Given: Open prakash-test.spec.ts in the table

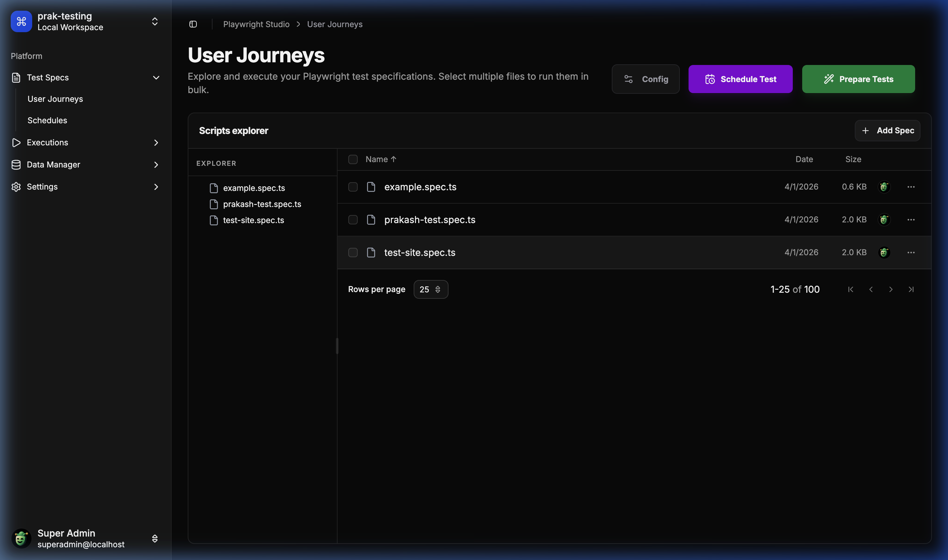Looking at the screenshot, I should (x=429, y=220).
